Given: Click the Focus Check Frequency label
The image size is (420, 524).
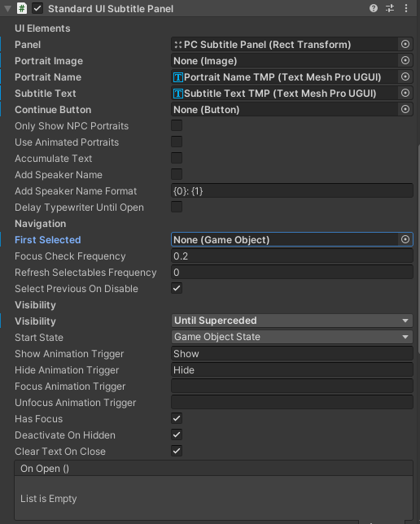Looking at the screenshot, I should click(x=70, y=256).
